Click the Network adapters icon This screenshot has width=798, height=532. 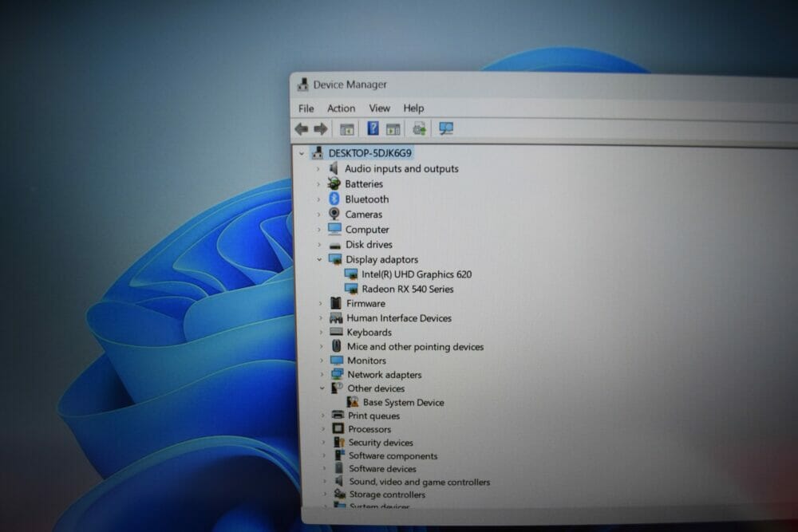point(337,374)
